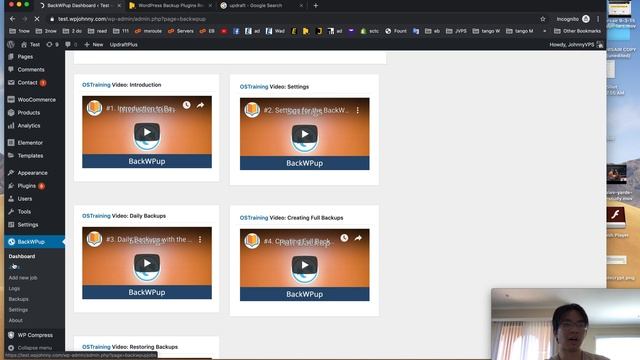The image size is (640, 360).
Task: Open the JVPS bookmark folder
Action: (x=456, y=31)
